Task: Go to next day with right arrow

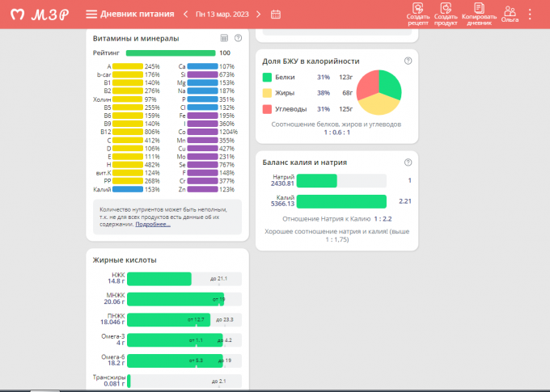Action: pos(259,15)
